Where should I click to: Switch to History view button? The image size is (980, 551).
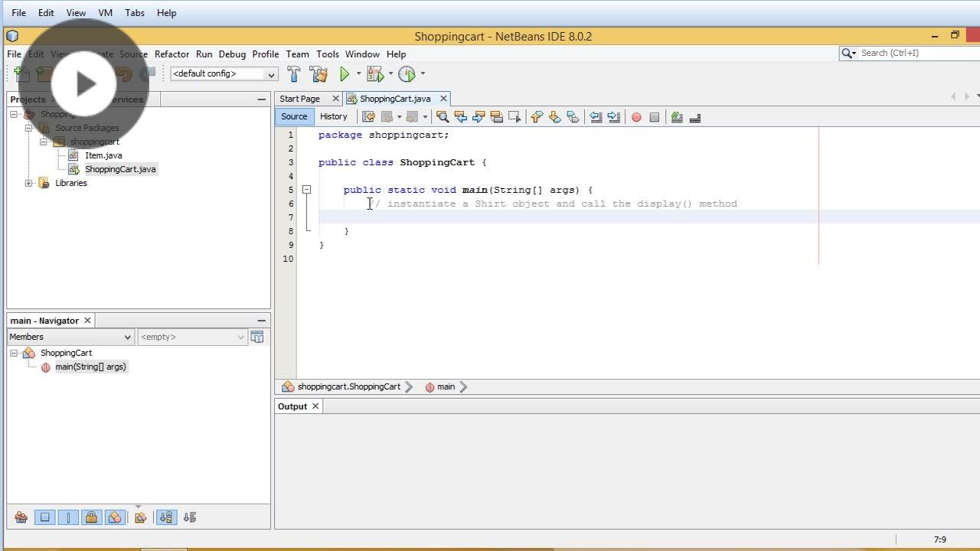333,116
